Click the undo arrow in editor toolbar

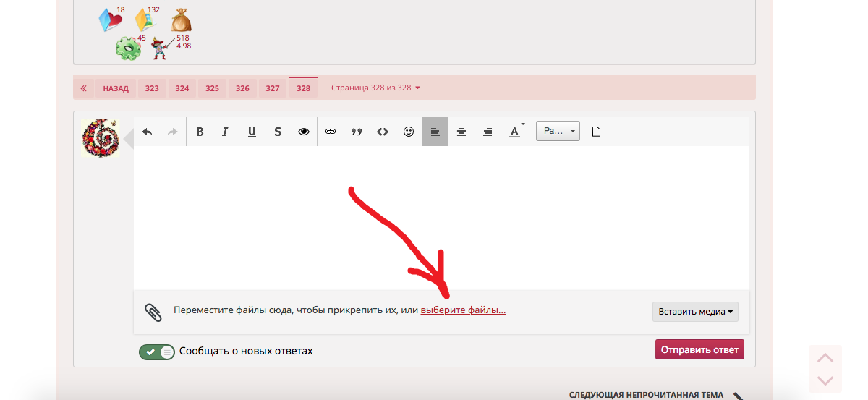[148, 132]
